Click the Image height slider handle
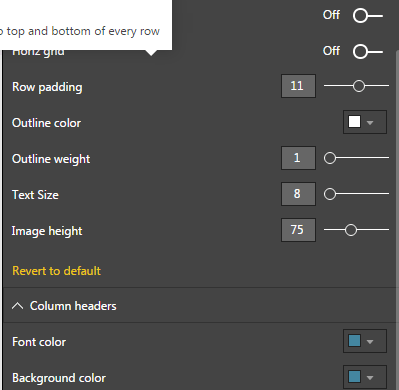Screen dimensions: 399x390 point(351,230)
